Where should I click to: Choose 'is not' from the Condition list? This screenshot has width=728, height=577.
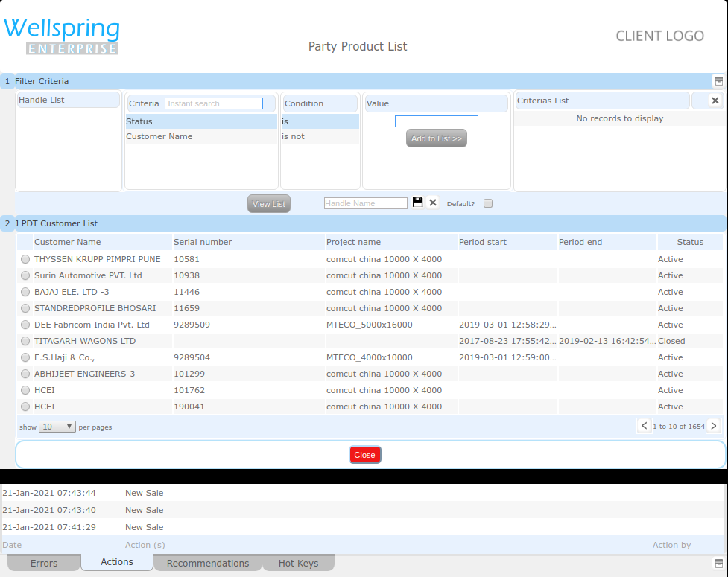pyautogui.click(x=320, y=136)
